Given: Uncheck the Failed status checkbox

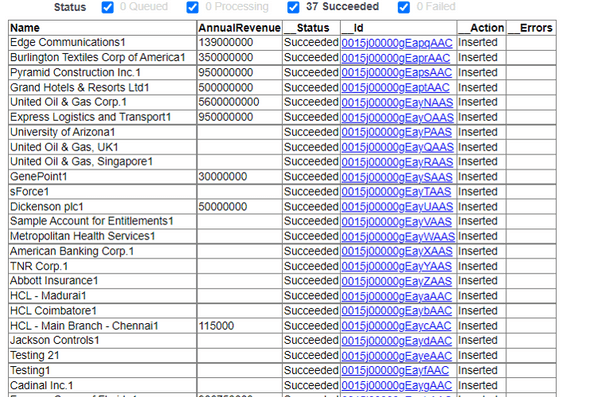Looking at the screenshot, I should (x=404, y=7).
